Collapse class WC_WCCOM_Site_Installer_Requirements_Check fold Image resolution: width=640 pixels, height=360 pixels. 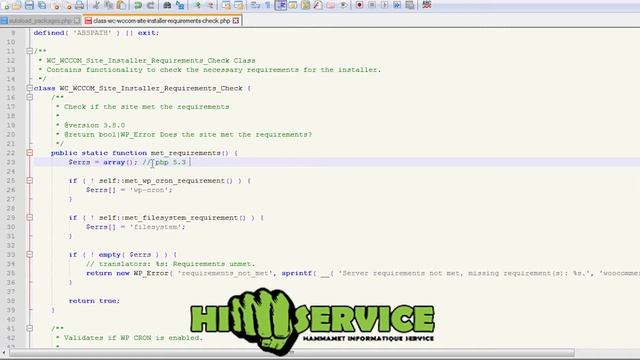coord(29,88)
